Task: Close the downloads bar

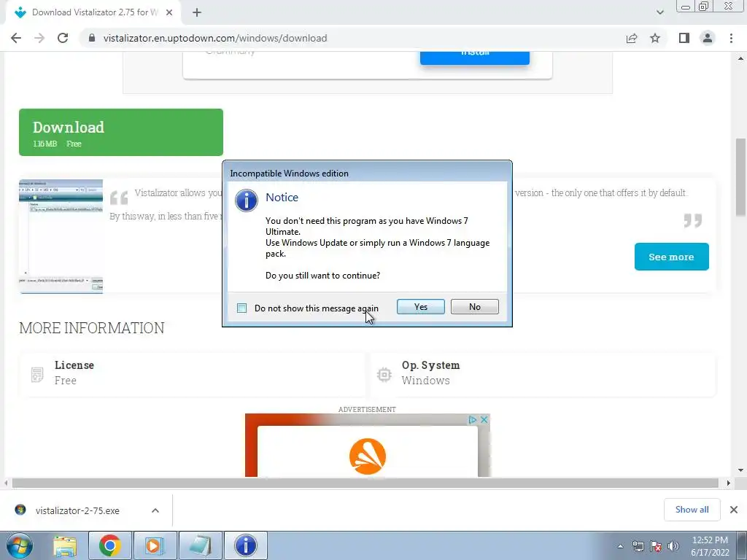Action: coord(734,510)
